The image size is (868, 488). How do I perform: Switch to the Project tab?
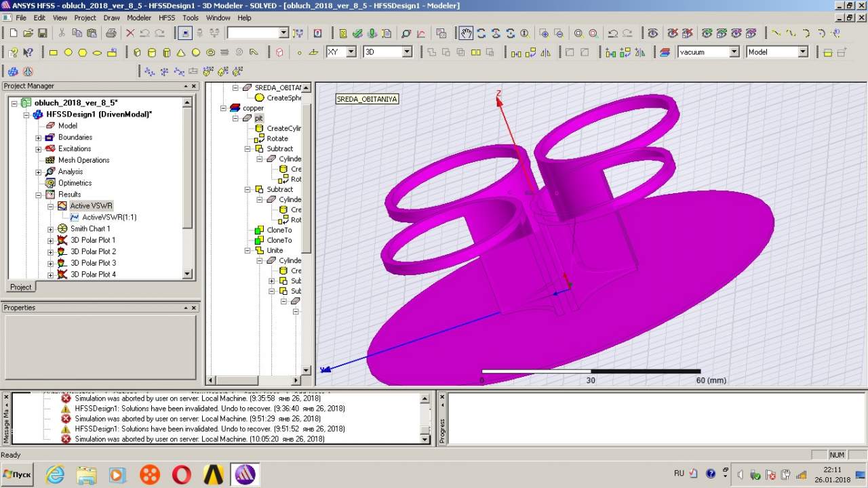[20, 287]
